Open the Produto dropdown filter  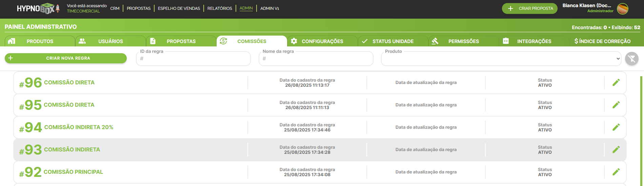tap(501, 59)
